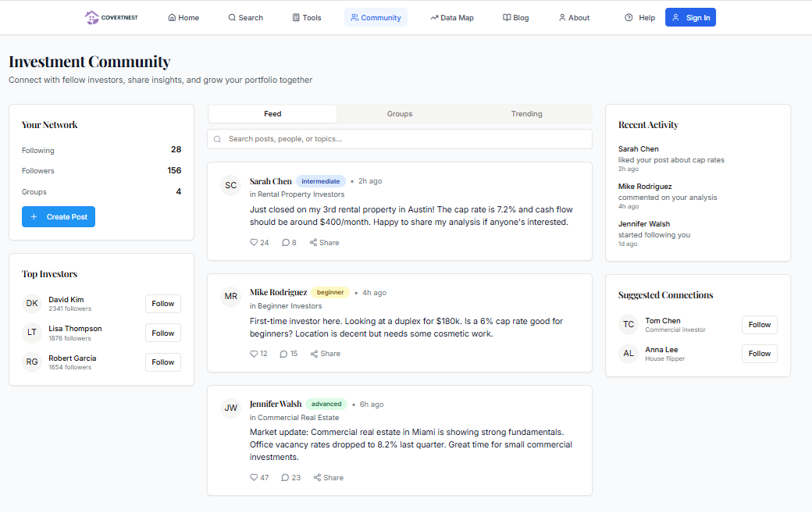
Task: Open the Home nav item
Action: coord(183,18)
